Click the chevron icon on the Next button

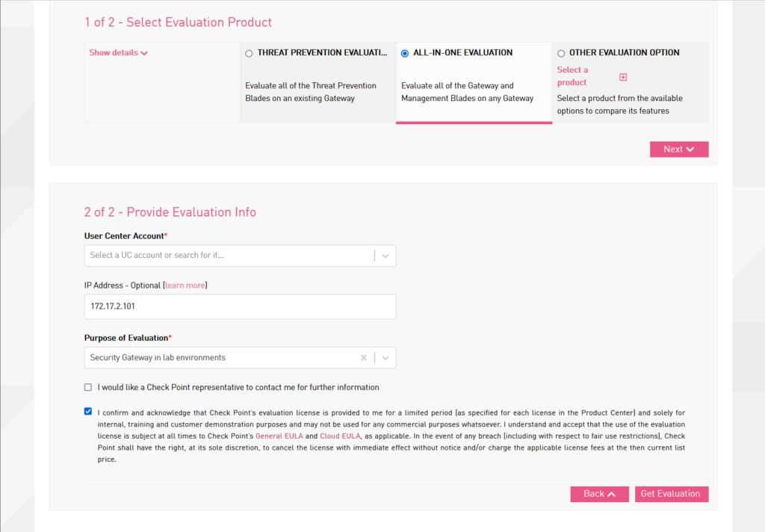click(x=690, y=149)
